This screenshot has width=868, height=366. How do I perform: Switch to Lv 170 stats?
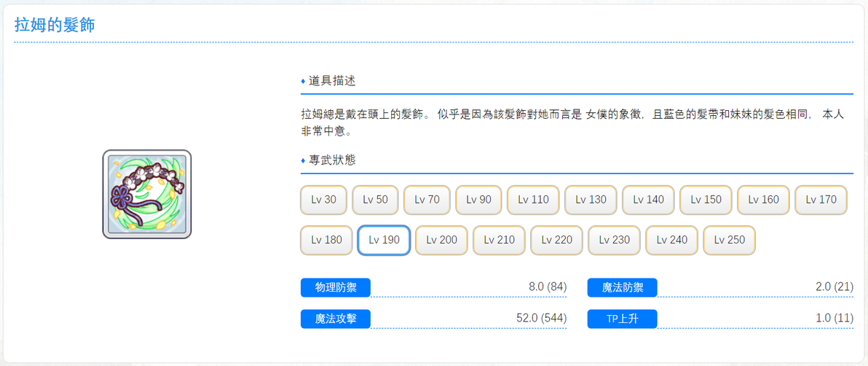tap(821, 200)
